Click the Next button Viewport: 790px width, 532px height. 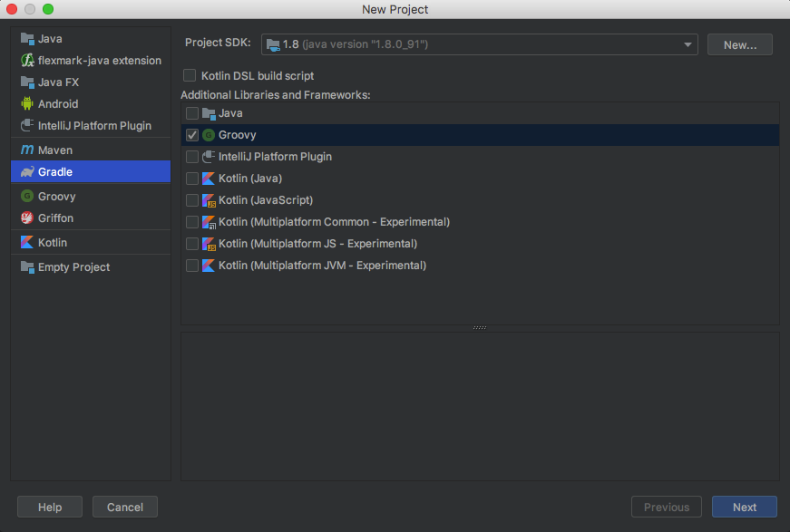pyautogui.click(x=744, y=507)
